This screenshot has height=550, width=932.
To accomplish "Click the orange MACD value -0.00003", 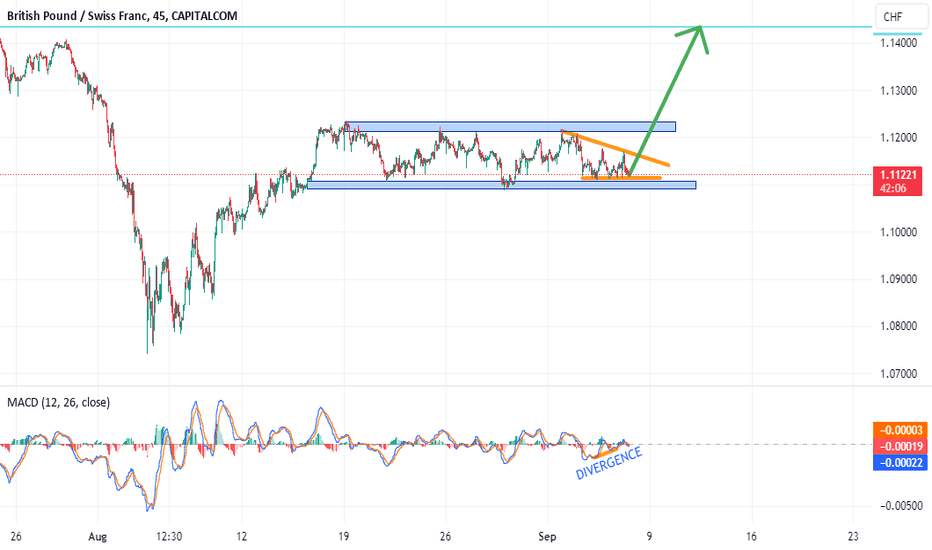I will coord(900,430).
